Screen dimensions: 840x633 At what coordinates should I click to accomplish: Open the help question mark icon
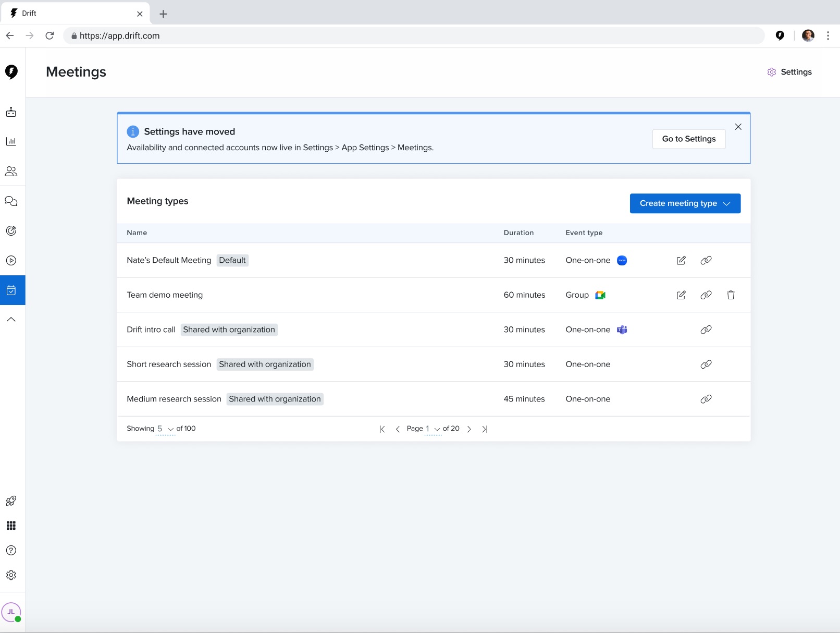[x=11, y=551]
